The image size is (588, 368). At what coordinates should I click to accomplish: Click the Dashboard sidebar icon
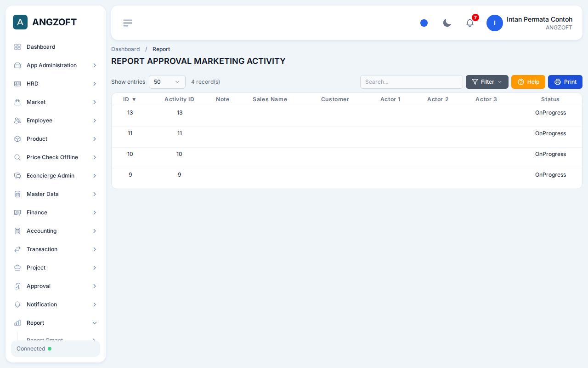pyautogui.click(x=17, y=47)
